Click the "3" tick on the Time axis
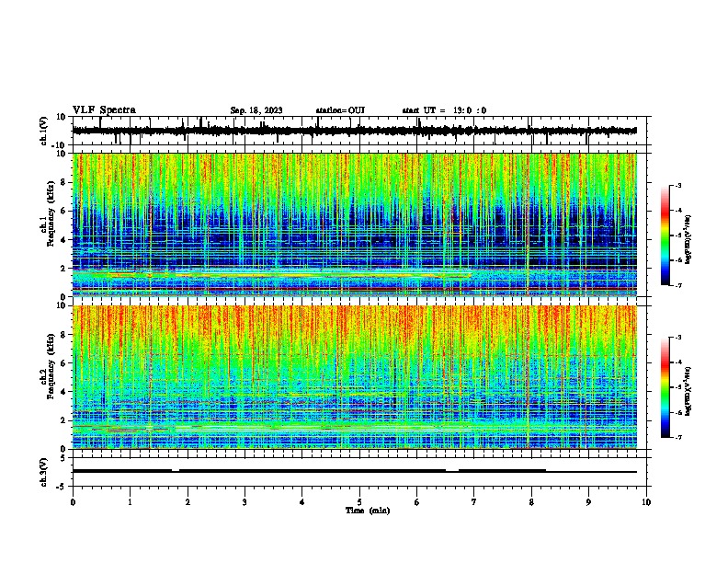 pyautogui.click(x=245, y=502)
